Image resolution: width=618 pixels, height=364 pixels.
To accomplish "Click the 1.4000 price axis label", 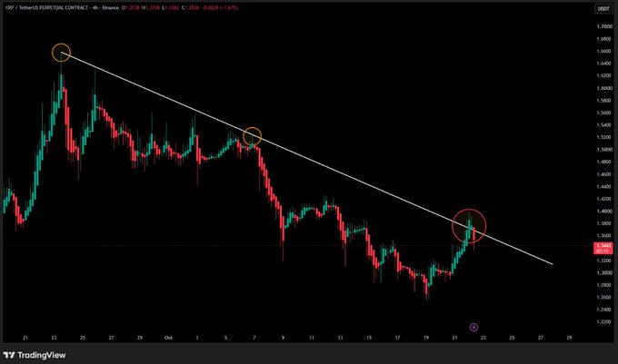I will coord(604,212).
